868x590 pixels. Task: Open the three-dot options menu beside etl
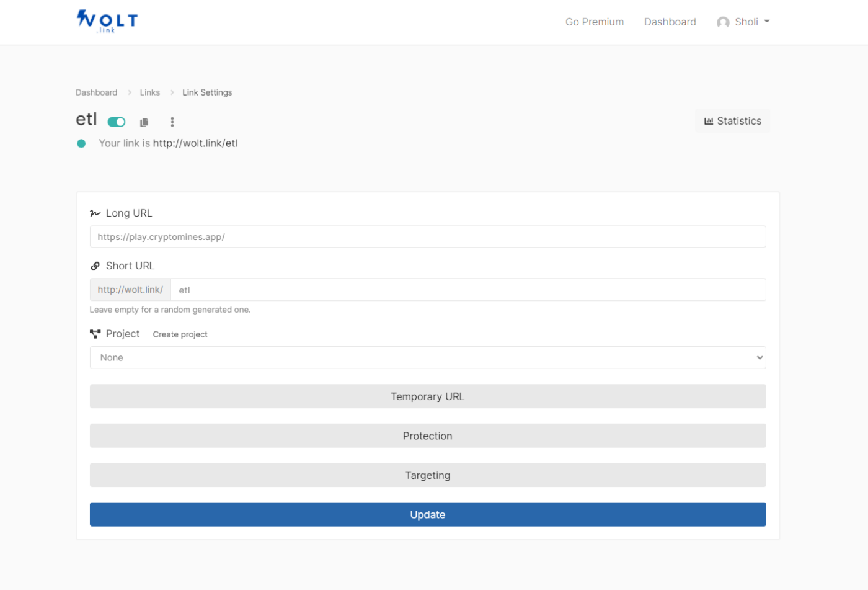point(172,122)
